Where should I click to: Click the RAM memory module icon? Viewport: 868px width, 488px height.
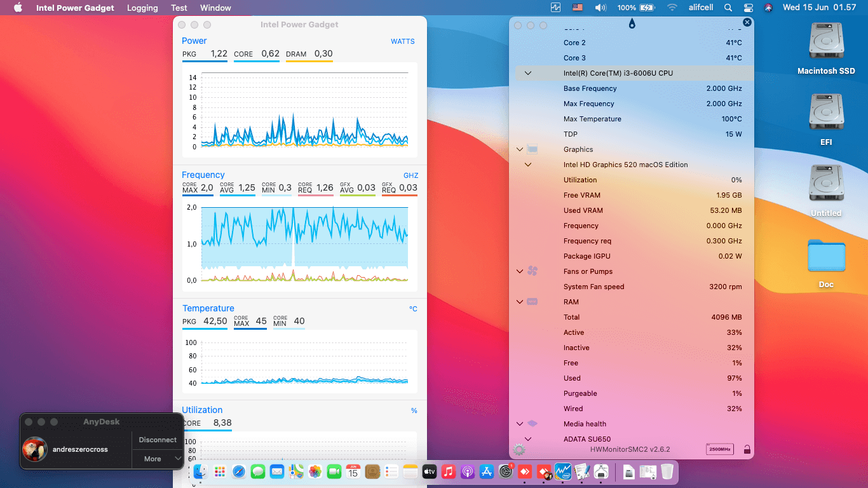(532, 302)
